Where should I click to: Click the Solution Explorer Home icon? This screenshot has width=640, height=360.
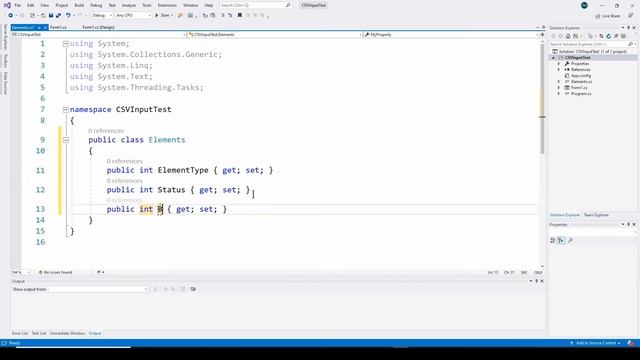pos(568,36)
